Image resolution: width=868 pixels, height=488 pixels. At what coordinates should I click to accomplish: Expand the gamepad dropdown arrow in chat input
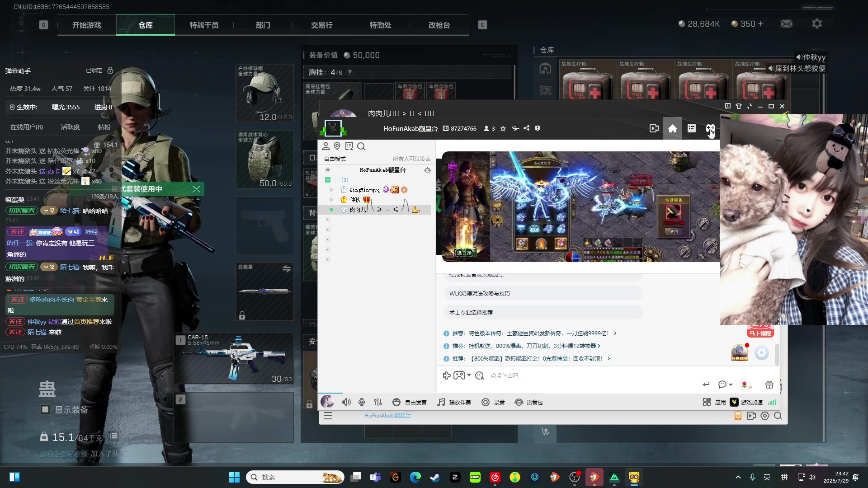(x=469, y=375)
